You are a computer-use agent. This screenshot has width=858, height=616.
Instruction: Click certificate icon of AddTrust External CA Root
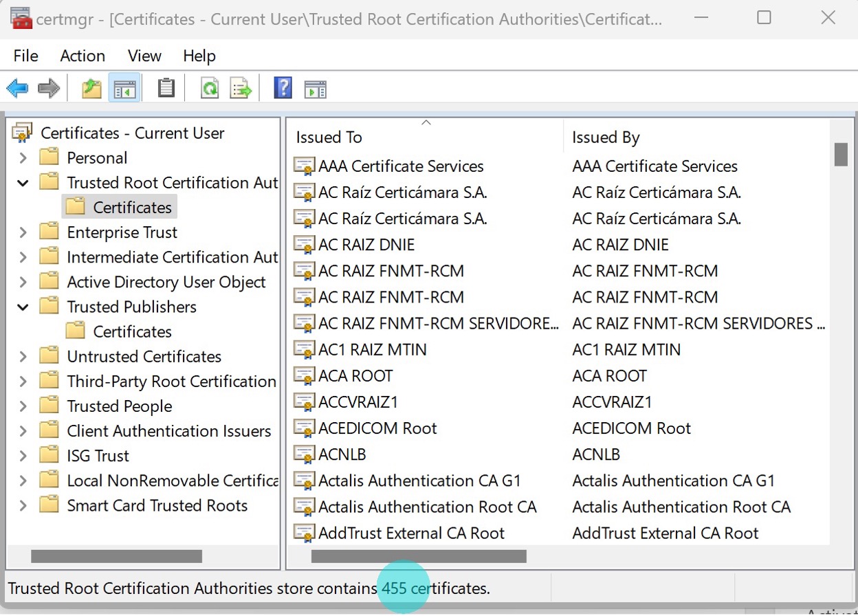[x=304, y=533]
